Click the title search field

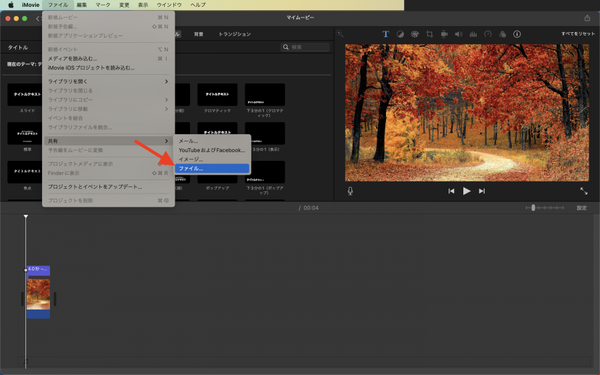pos(305,47)
